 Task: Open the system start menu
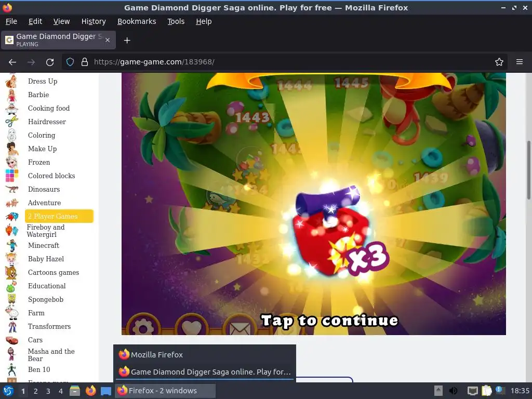pos(8,391)
